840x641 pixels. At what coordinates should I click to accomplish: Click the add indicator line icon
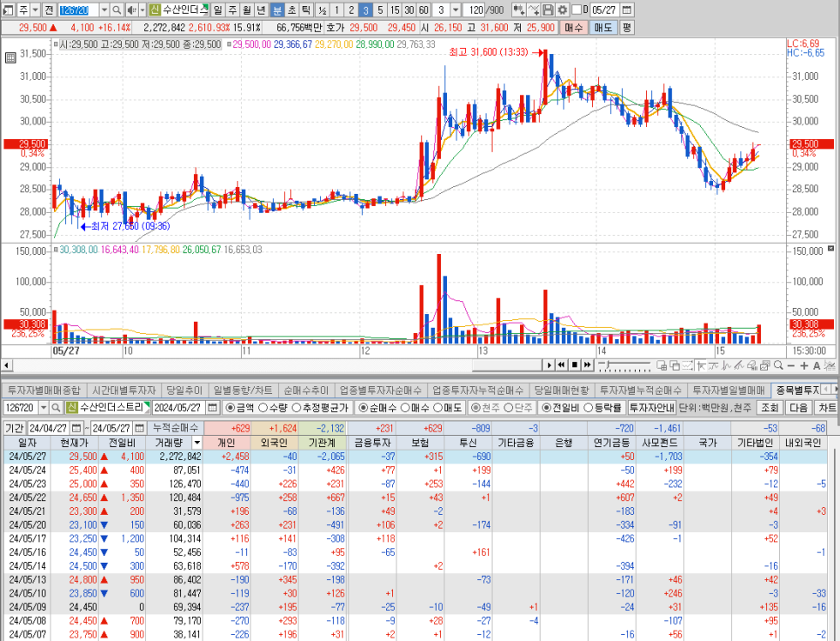(x=534, y=10)
